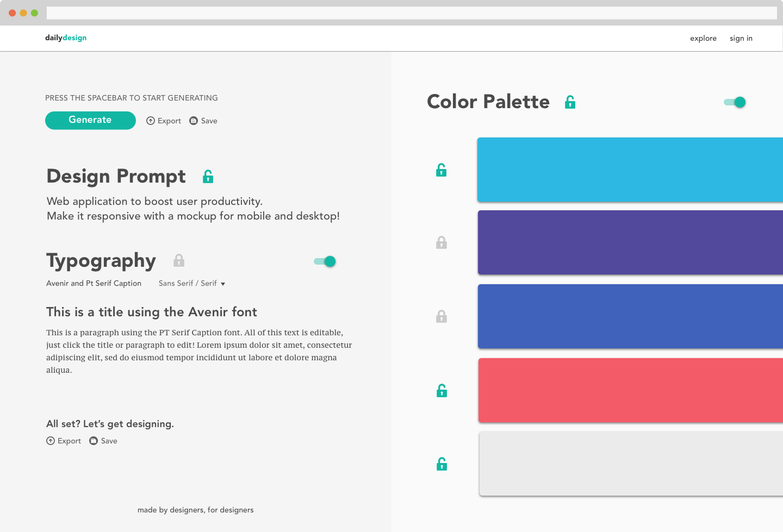Click Export under All set? Let's get designing

point(64,441)
